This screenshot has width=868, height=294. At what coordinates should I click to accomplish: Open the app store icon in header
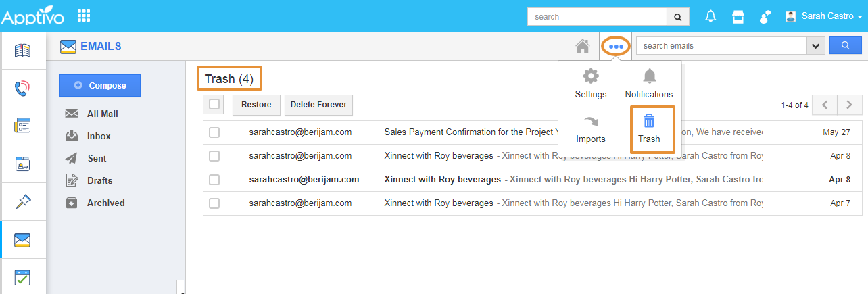pos(738,16)
